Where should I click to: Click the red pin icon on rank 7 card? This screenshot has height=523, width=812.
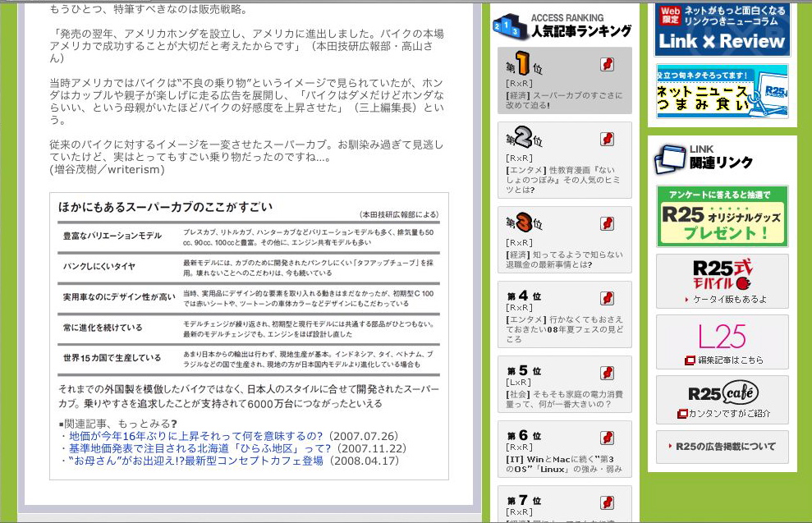point(607,502)
